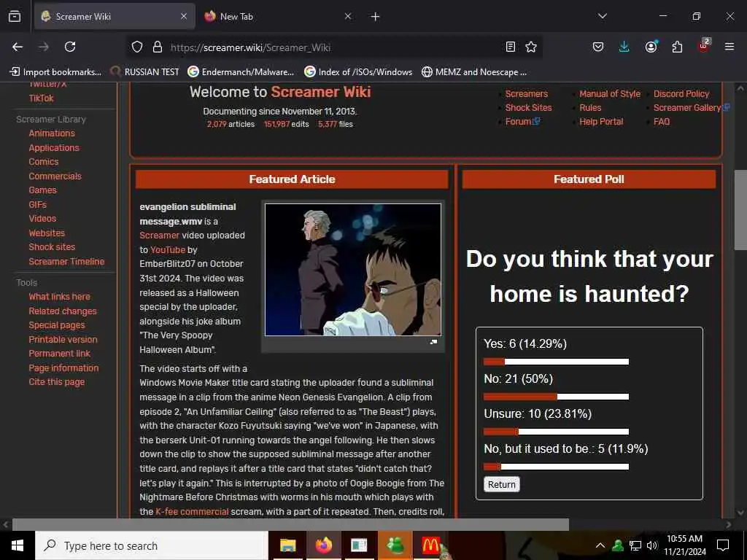
Task: Toggle reader view icon in address bar
Action: pyautogui.click(x=510, y=47)
